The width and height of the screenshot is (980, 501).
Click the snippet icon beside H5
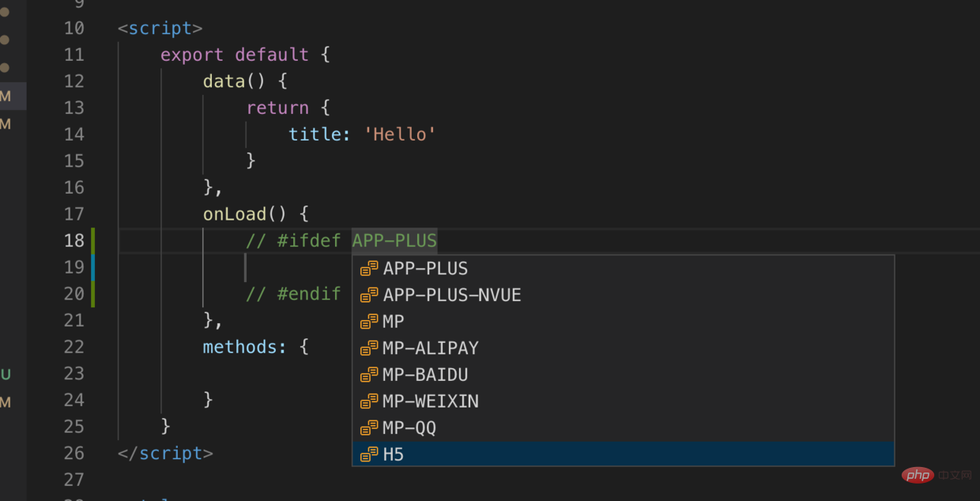pos(369,454)
